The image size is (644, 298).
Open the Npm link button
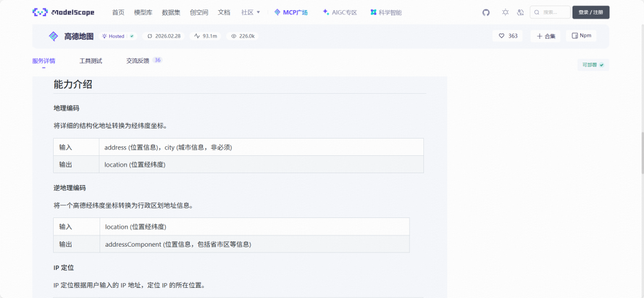(581, 36)
